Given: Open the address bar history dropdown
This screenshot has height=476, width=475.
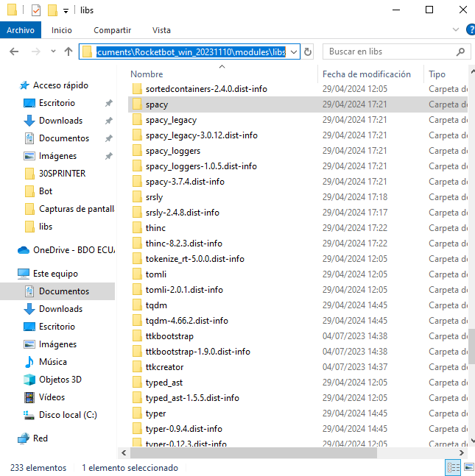Looking at the screenshot, I should point(294,52).
